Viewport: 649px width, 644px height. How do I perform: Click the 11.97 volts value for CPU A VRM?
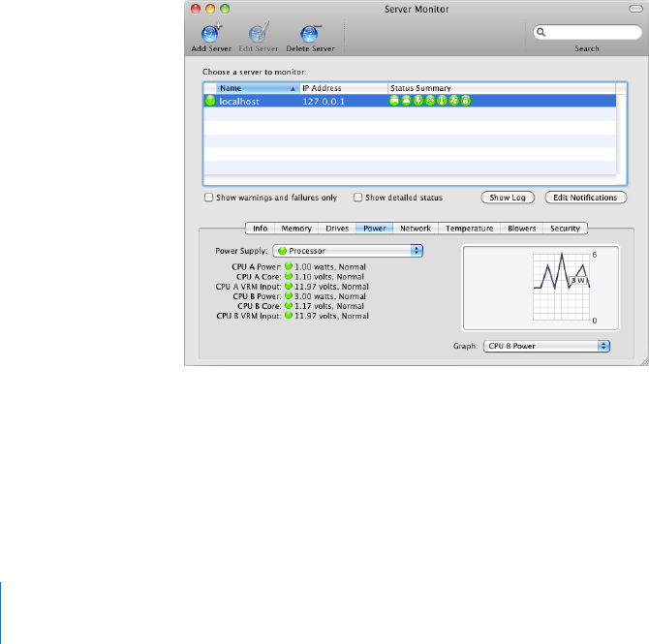[x=331, y=287]
